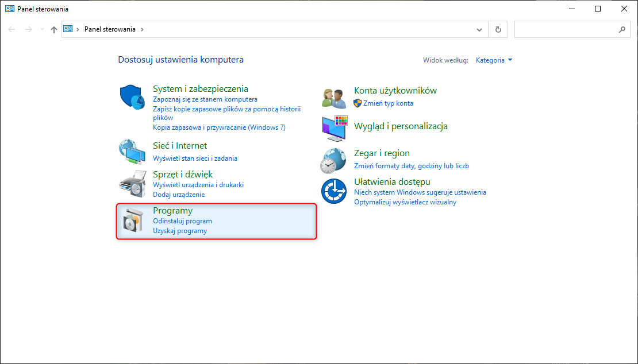638x364 pixels.
Task: Click the Wyświetl urządzenia i drukarki link
Action: (198, 185)
